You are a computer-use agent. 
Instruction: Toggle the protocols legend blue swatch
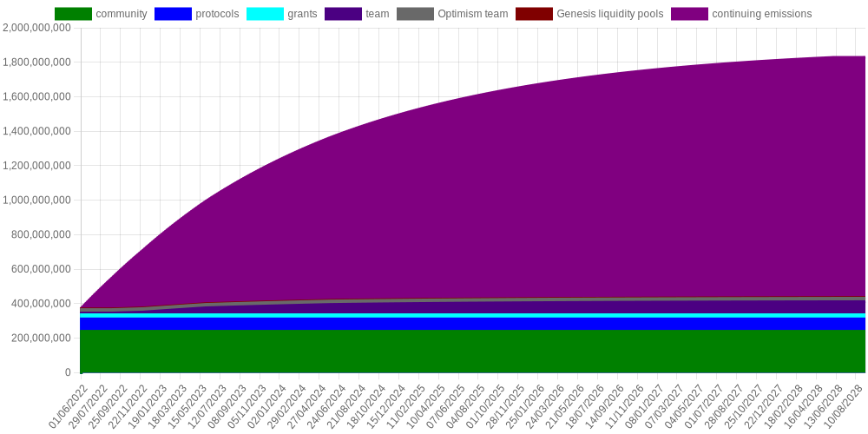click(174, 14)
